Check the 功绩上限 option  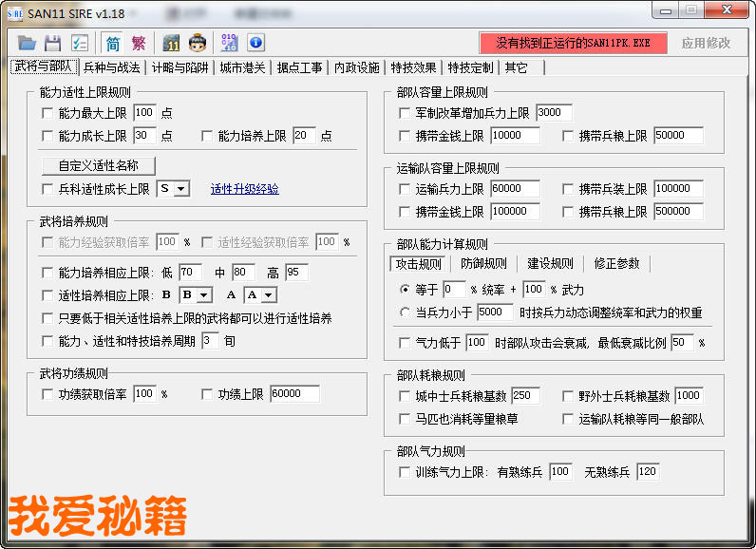[x=208, y=394]
